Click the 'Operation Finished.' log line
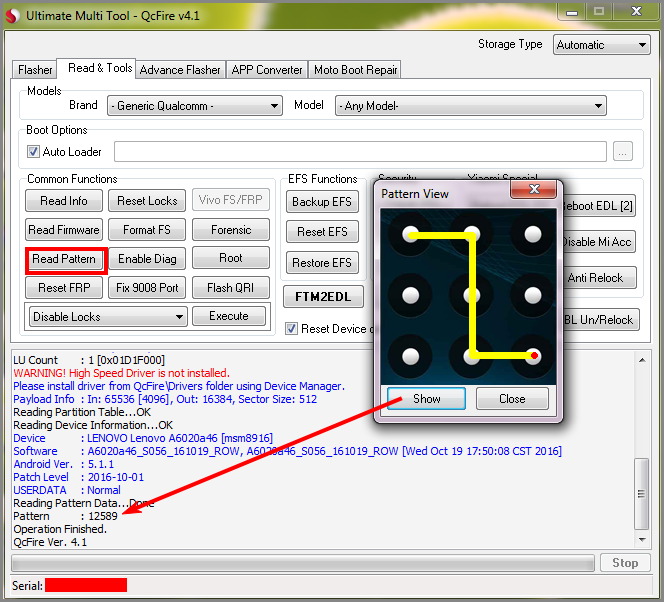Image resolution: width=664 pixels, height=602 pixels. click(x=60, y=529)
